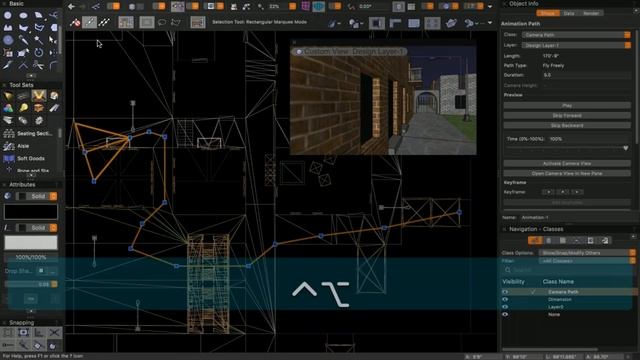
Task: Click the Time percentage value field
Action: (x=589, y=139)
